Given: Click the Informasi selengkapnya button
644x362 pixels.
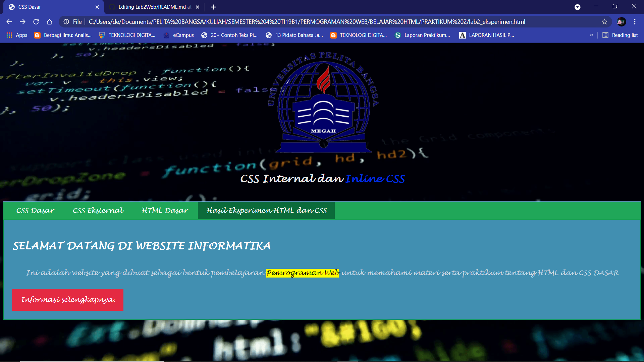Looking at the screenshot, I should (x=67, y=300).
